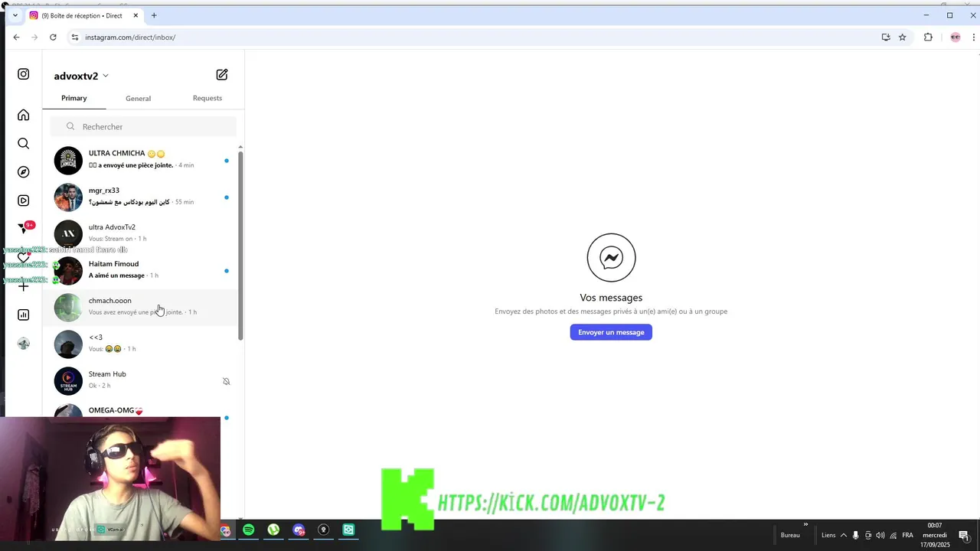Open browser extensions puzzle icon
Screen dimensions: 980x551
[x=928, y=37]
